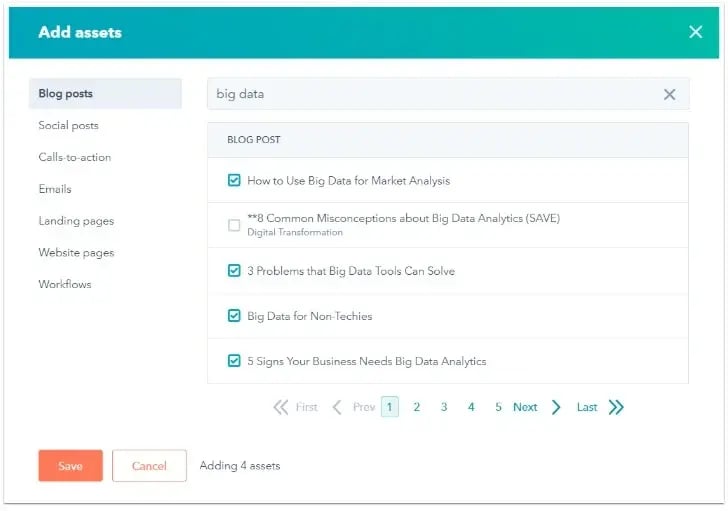Click the 3 Problems that Big Data title
Screen dimensions: 728x511
[351, 271]
